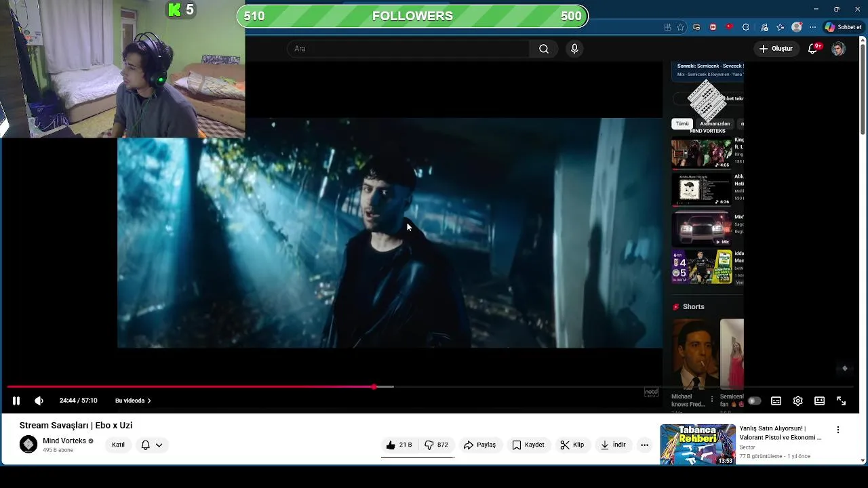Switch to theater mode view
Image resolution: width=868 pixels, height=488 pixels.
819,401
